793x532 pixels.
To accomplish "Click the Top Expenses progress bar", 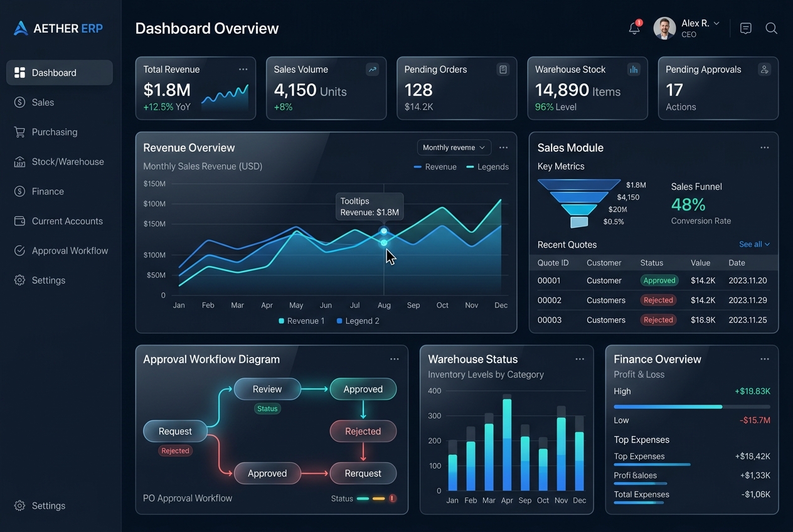I will click(x=652, y=465).
